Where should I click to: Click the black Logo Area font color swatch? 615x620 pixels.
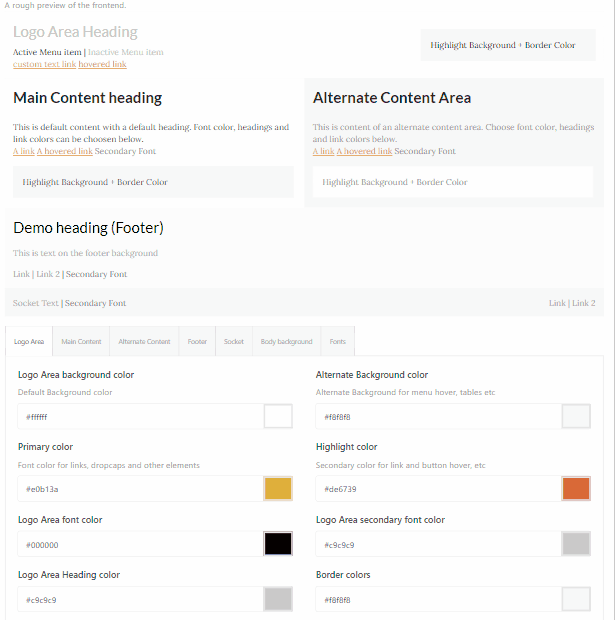click(278, 544)
